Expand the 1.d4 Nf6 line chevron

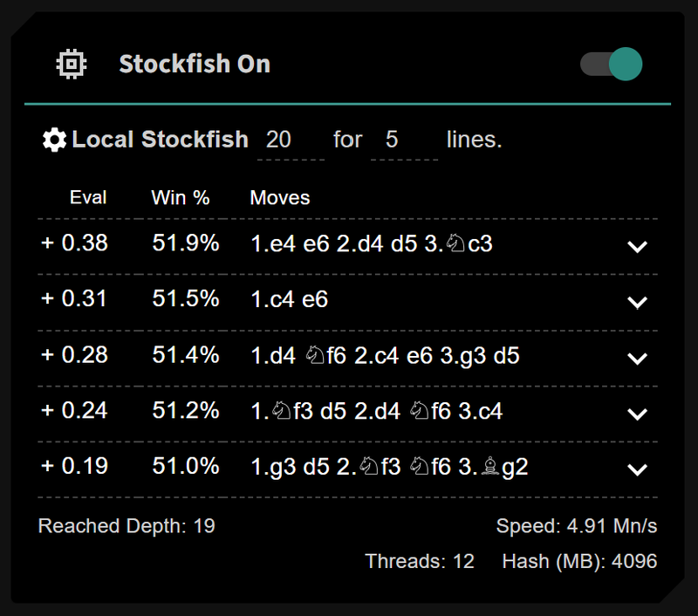(x=638, y=358)
